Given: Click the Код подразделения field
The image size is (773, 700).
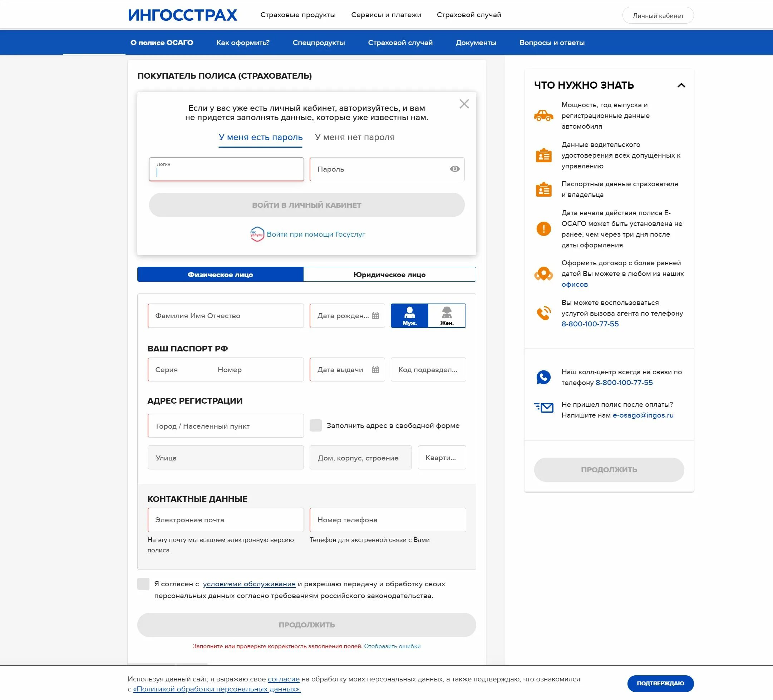Looking at the screenshot, I should point(428,369).
